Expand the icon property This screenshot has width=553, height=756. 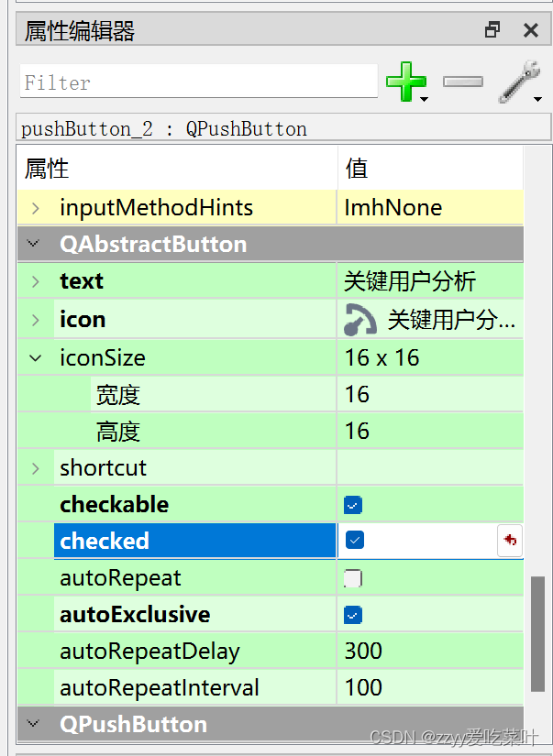[x=35, y=319]
